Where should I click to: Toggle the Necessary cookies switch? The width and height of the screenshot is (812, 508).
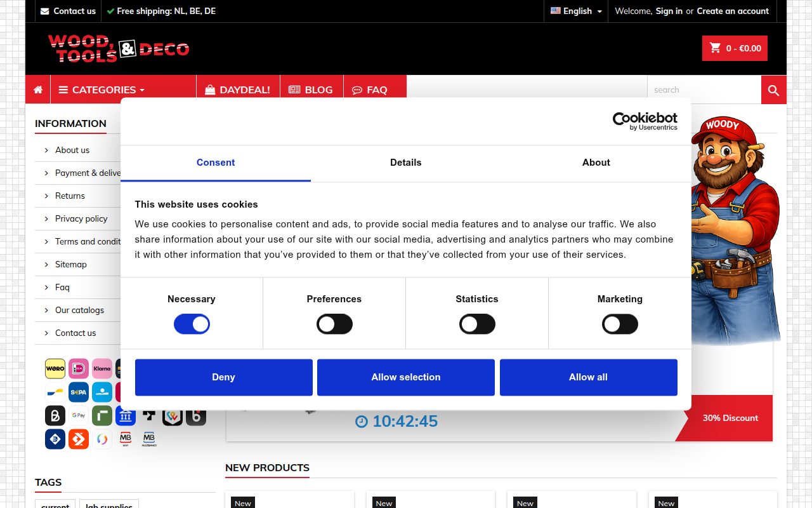tap(192, 324)
